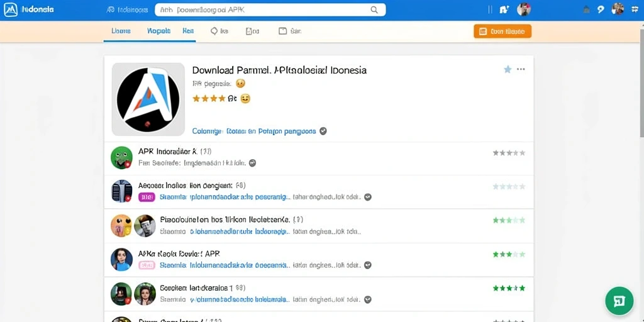Click the blue star icon on the featured app card
644x322 pixels.
pos(508,69)
